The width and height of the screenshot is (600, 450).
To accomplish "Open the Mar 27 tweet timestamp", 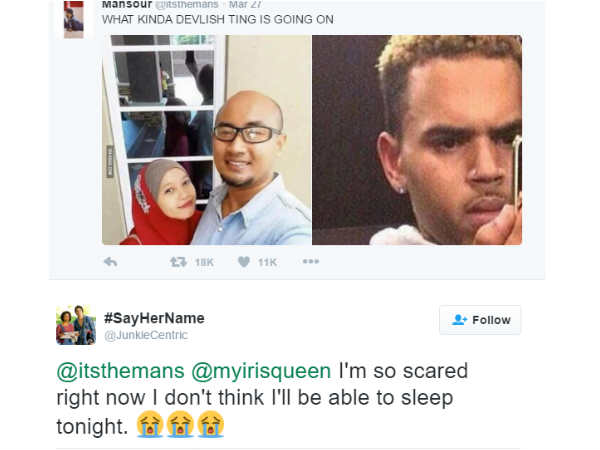I will pyautogui.click(x=245, y=4).
